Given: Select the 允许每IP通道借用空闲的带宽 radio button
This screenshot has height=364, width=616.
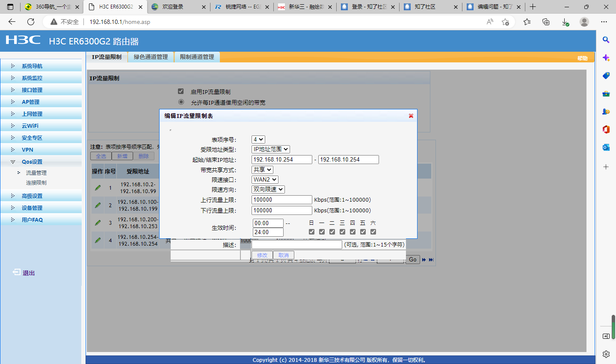Looking at the screenshot, I should (181, 102).
